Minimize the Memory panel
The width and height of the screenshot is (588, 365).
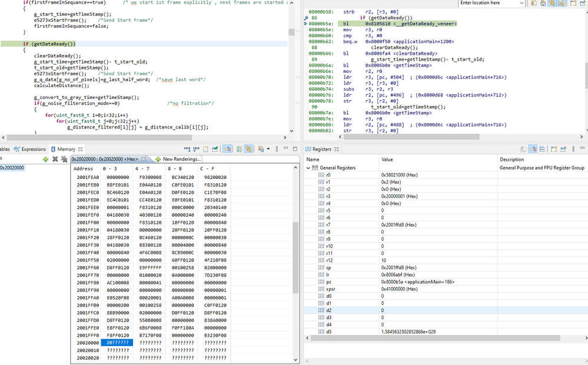[285, 148]
